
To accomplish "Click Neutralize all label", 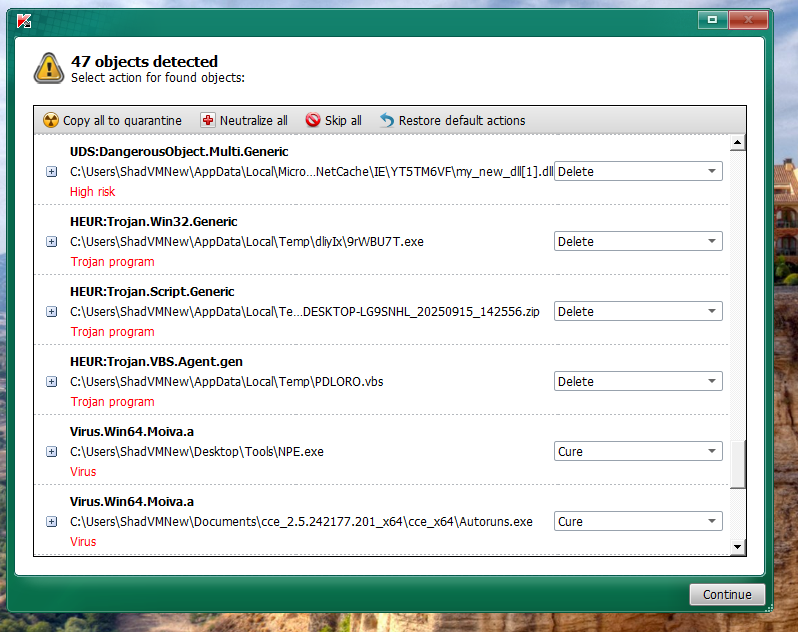I will [x=253, y=121].
